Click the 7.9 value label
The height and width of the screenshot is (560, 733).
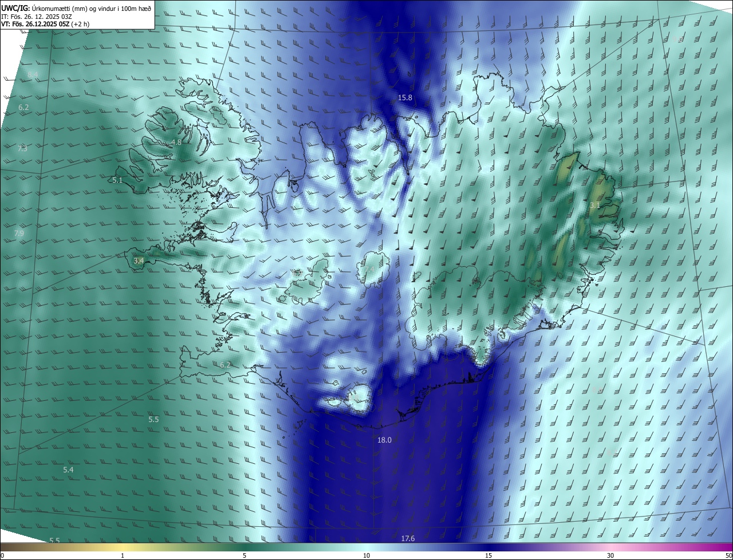19,234
